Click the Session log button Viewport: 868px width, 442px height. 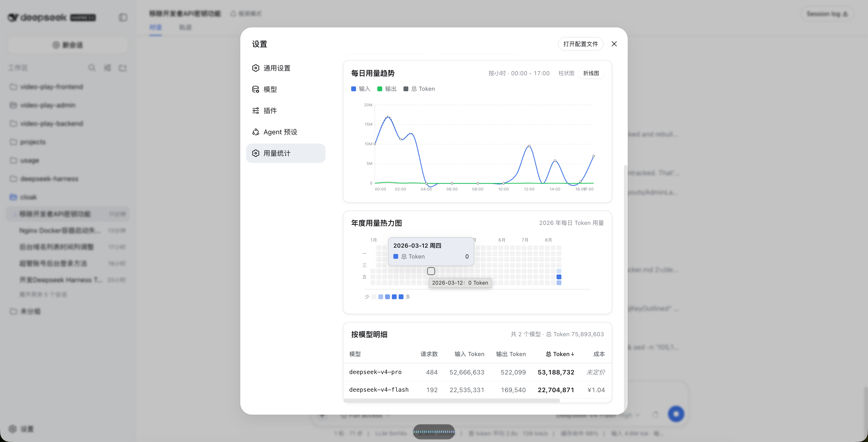pyautogui.click(x=827, y=14)
